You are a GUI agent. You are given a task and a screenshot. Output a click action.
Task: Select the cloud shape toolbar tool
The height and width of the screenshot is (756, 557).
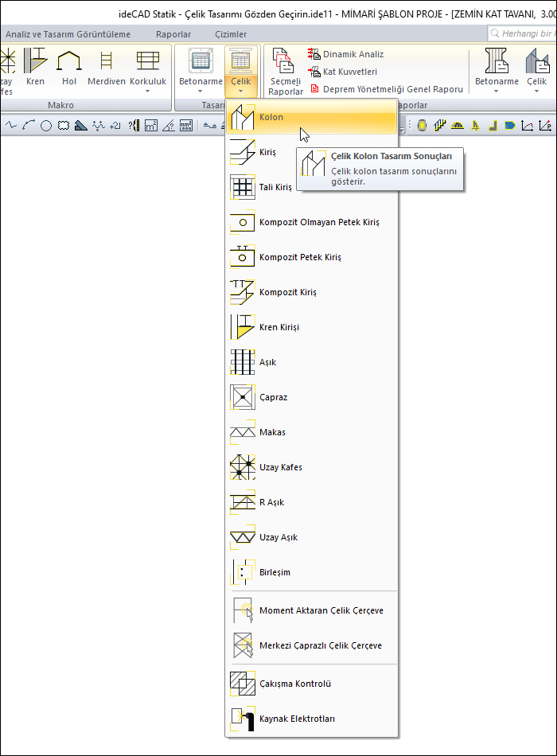pyautogui.click(x=63, y=126)
